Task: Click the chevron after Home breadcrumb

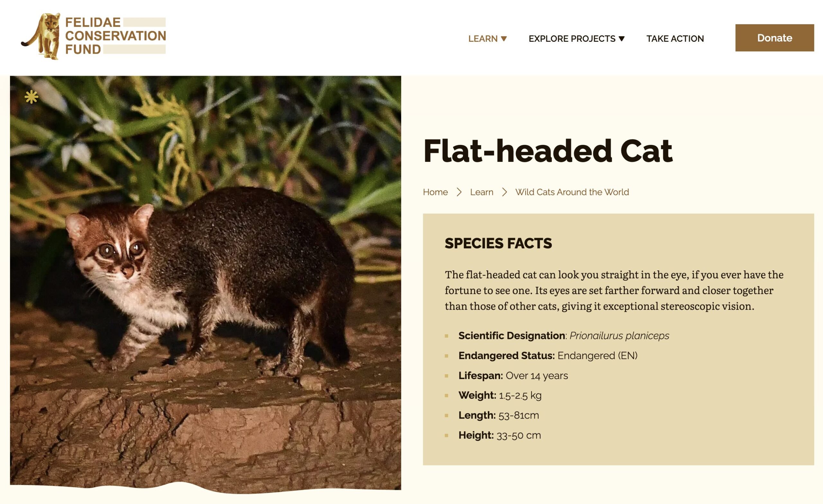Action: click(459, 192)
